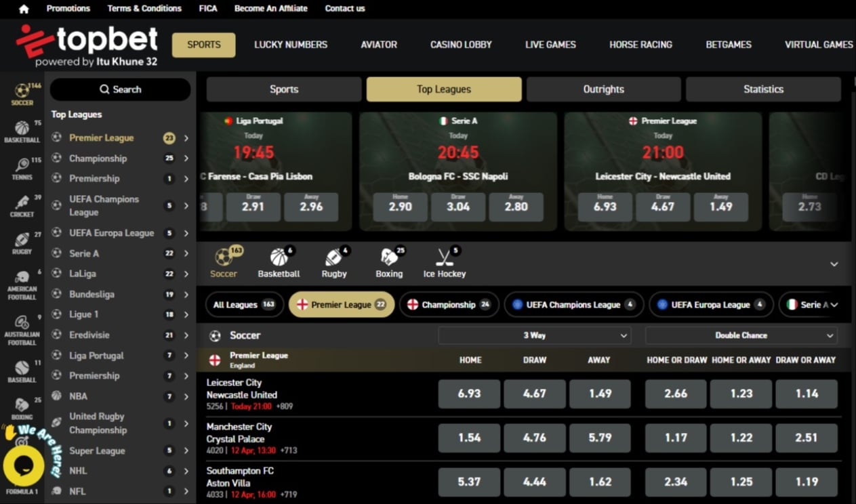Screen dimensions: 856x504
Task: Select Soccer in the left sports sidebar
Action: [x=22, y=94]
